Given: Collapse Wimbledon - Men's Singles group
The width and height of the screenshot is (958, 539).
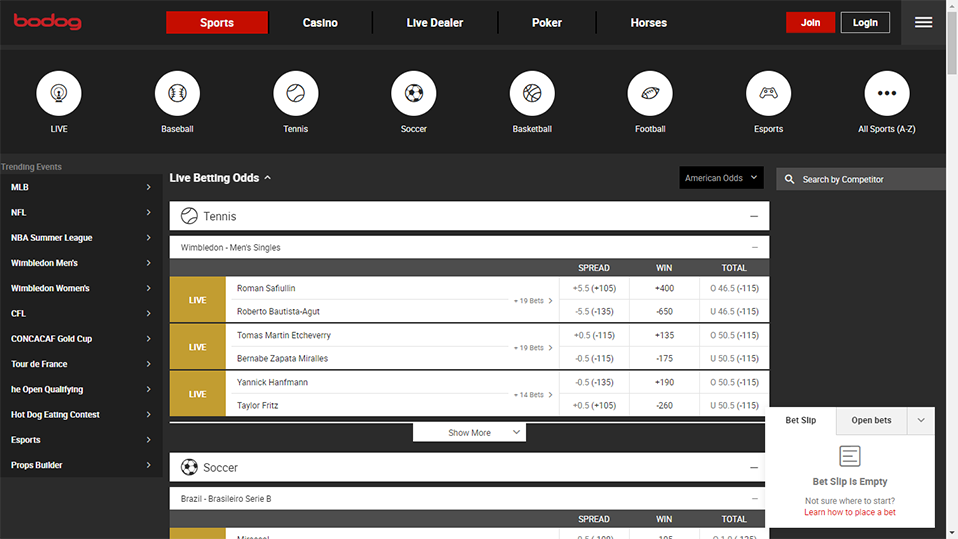Looking at the screenshot, I should pos(754,247).
